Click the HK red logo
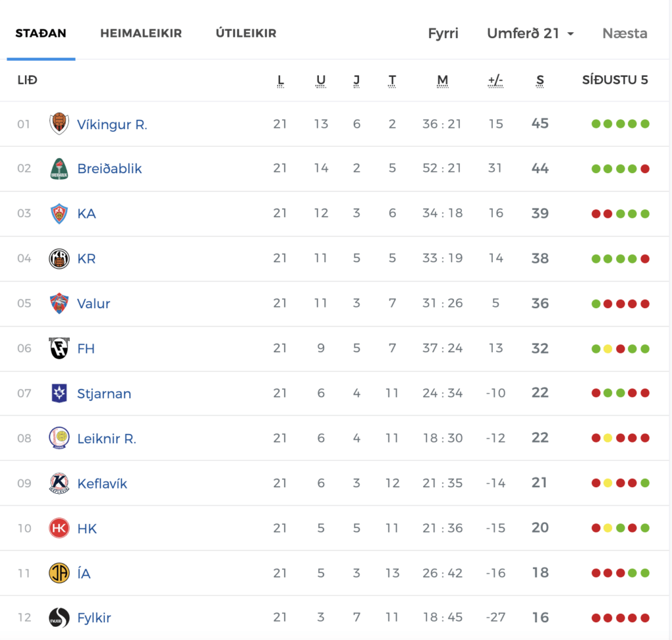The width and height of the screenshot is (672, 640). tap(59, 528)
